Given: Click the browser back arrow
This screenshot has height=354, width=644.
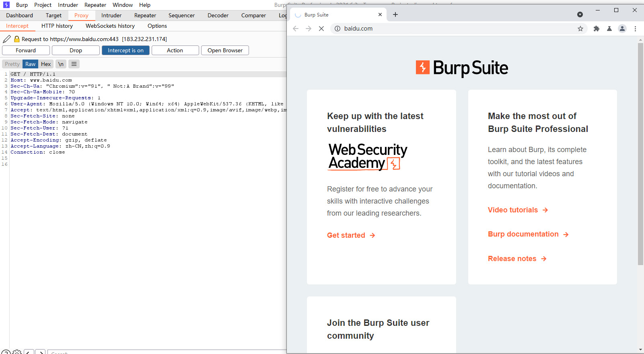Looking at the screenshot, I should pos(296,29).
